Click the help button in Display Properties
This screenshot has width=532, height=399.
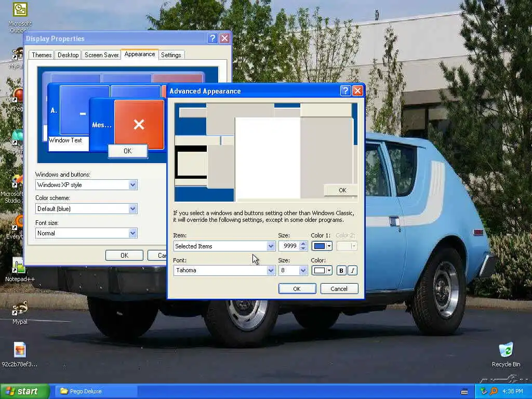(x=212, y=38)
